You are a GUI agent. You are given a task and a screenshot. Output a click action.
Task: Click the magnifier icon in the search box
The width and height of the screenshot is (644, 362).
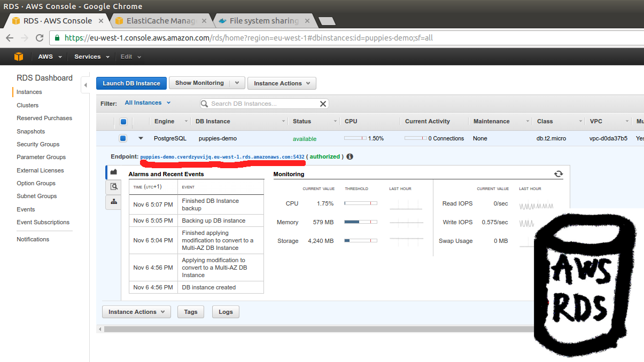tap(205, 104)
